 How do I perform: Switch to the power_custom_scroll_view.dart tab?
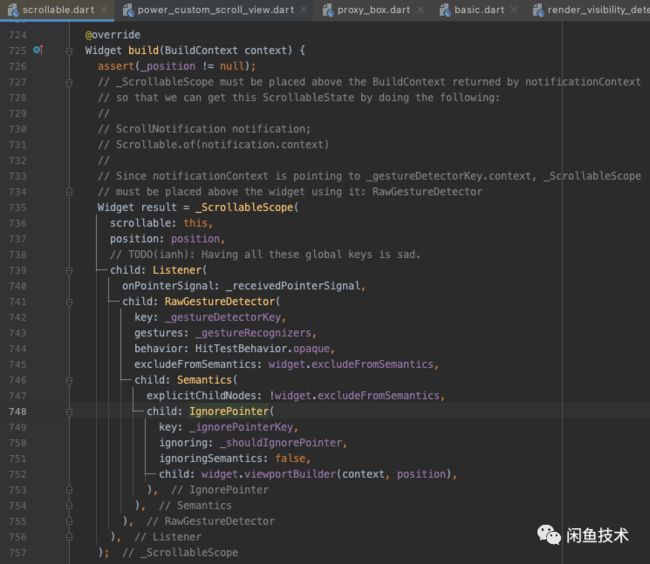(216, 10)
